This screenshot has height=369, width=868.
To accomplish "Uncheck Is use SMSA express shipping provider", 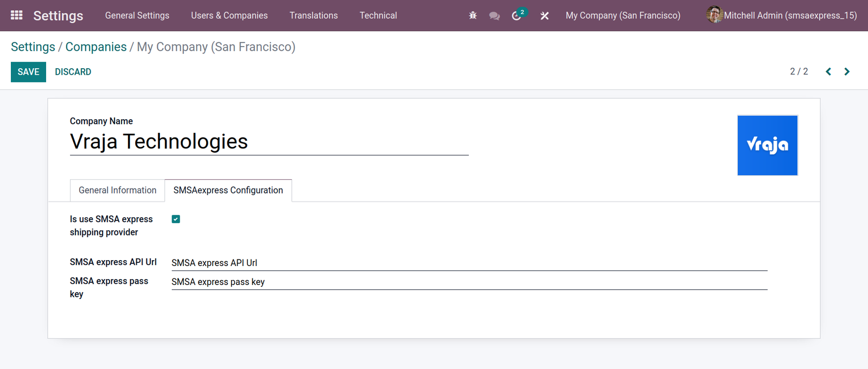I will click(x=176, y=219).
